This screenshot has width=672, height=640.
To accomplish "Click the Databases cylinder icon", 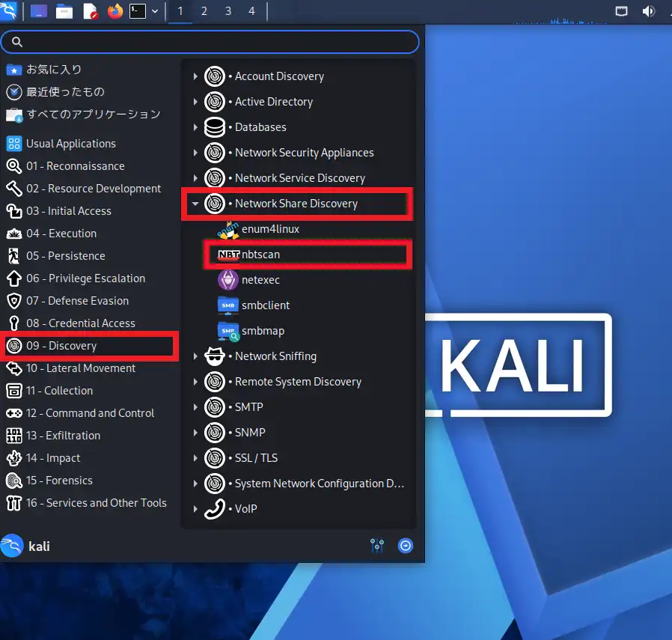I will [x=214, y=127].
